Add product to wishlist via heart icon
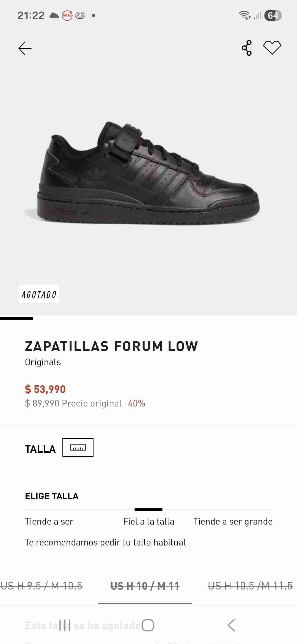297x644 pixels. point(273,47)
